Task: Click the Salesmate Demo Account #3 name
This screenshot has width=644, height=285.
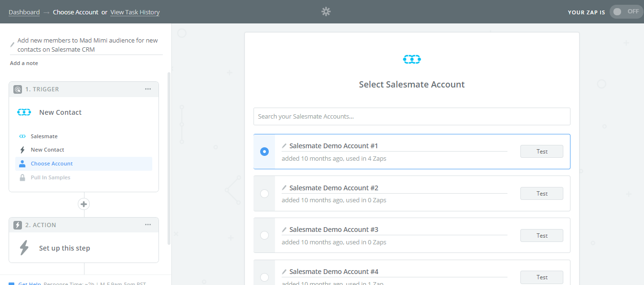Action: pos(334,230)
